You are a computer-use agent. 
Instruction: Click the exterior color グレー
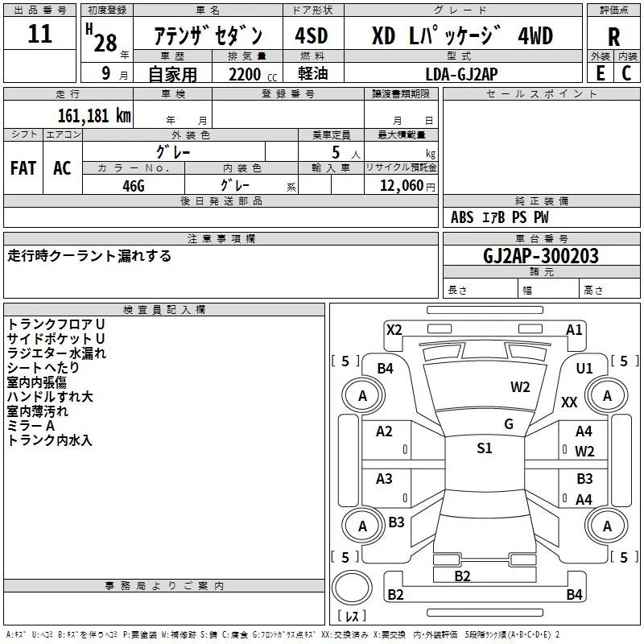tap(173, 152)
